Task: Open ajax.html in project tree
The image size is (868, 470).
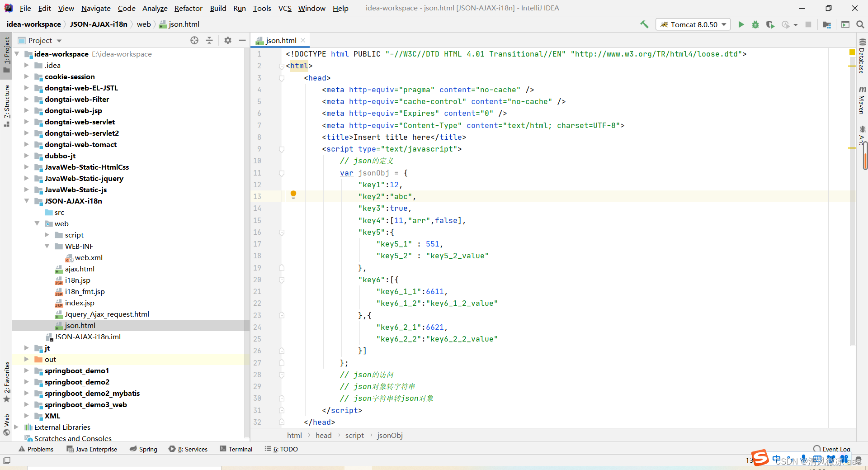Action: coord(80,269)
